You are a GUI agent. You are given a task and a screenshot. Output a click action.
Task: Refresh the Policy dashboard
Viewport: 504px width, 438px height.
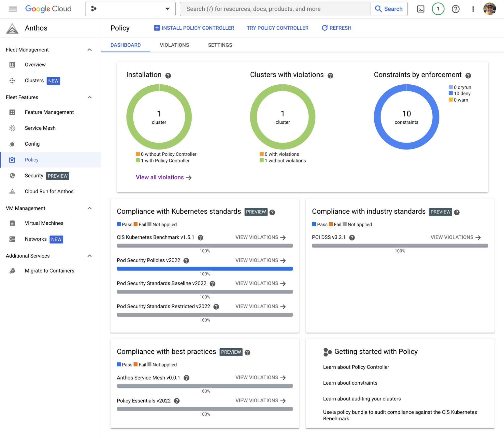click(x=336, y=28)
